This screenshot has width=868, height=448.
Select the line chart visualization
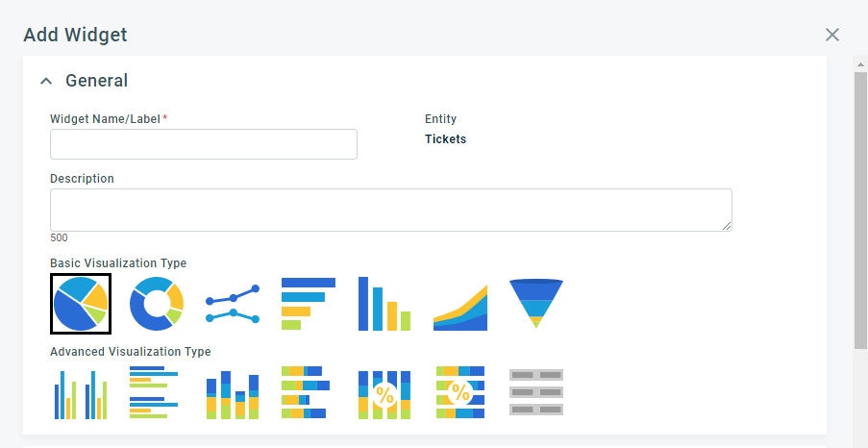click(x=233, y=304)
